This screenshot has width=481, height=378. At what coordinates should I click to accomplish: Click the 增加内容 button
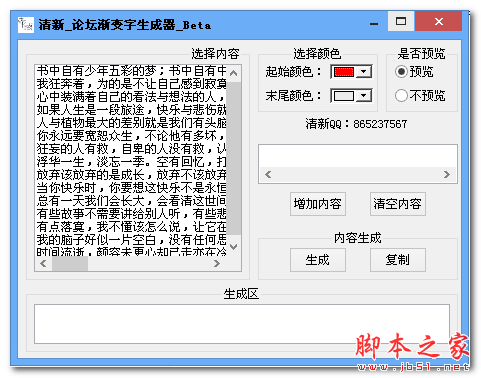[317, 204]
